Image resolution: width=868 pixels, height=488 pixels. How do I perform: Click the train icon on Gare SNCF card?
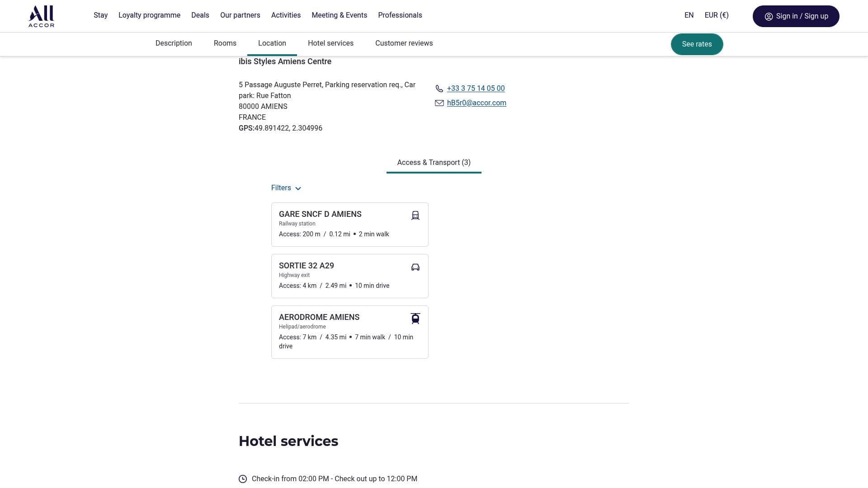tap(415, 216)
